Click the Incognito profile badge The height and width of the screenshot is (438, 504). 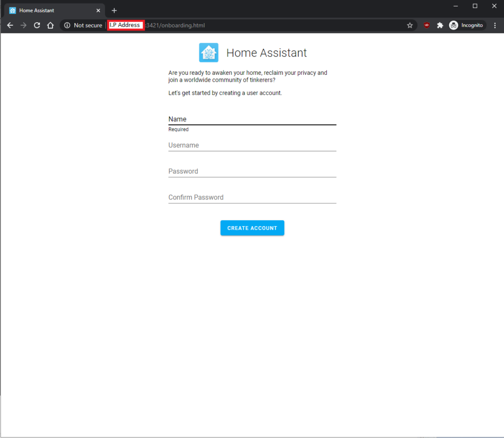(x=468, y=25)
